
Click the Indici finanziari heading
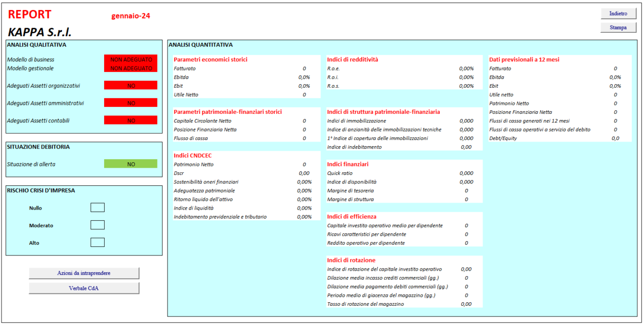click(348, 164)
